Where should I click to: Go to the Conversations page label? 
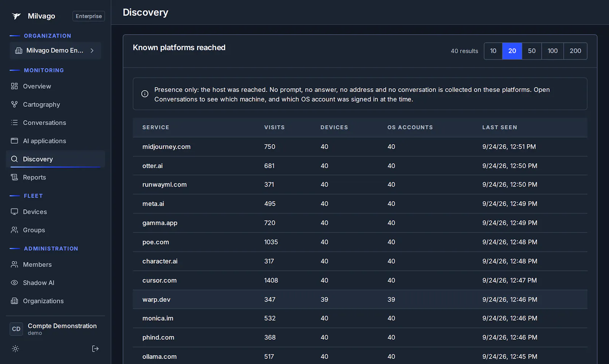[x=45, y=123]
